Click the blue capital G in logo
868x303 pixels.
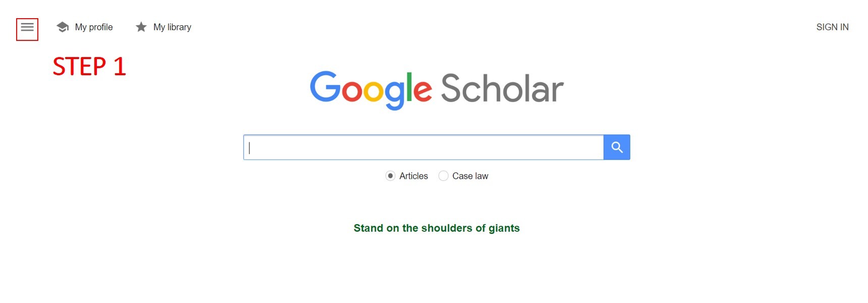click(x=325, y=87)
